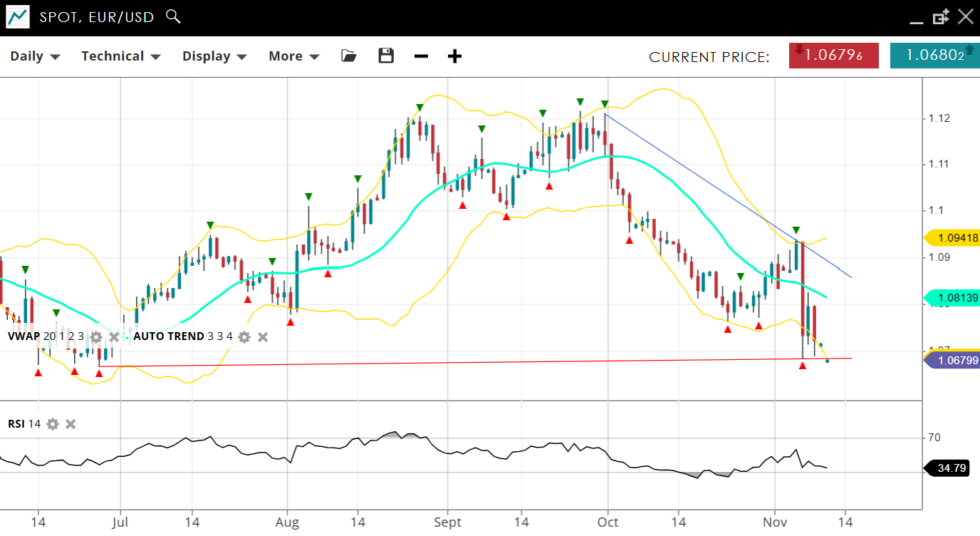Open VWAP indicator settings gear
Viewport: 980px width, 536px height.
(x=96, y=336)
